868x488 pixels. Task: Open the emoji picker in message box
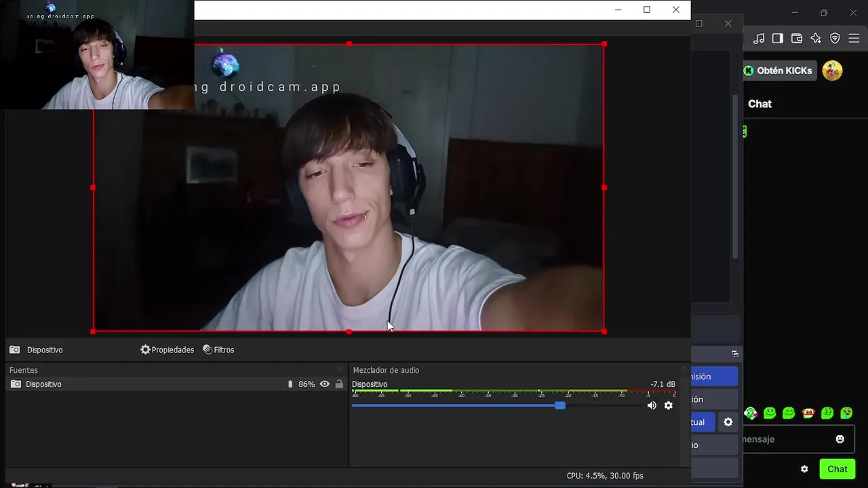840,439
